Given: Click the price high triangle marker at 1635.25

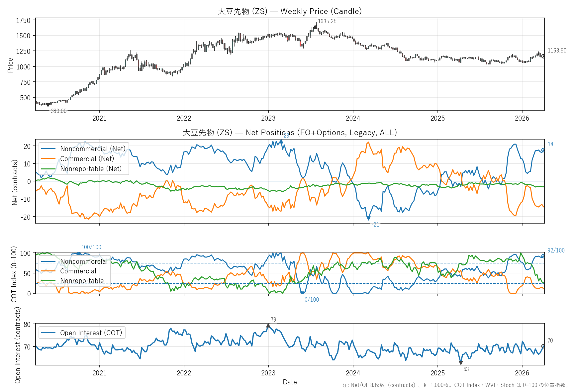Looking at the screenshot, I should click(315, 27).
